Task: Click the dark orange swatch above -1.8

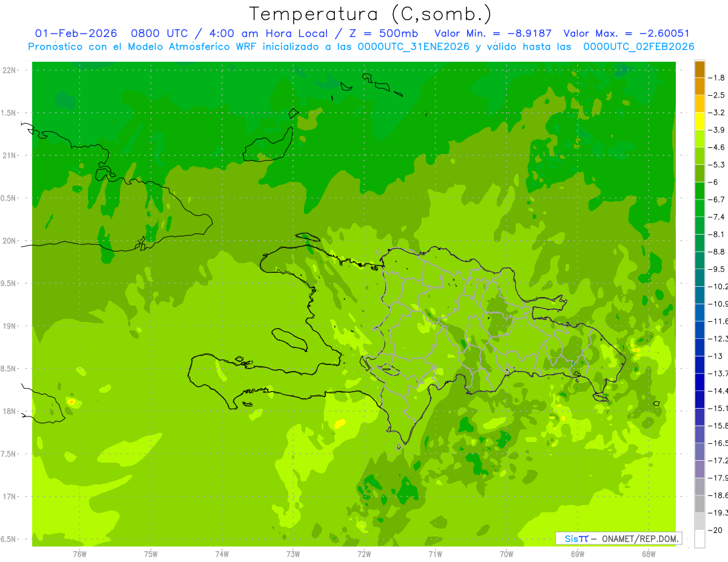Action: (x=699, y=70)
